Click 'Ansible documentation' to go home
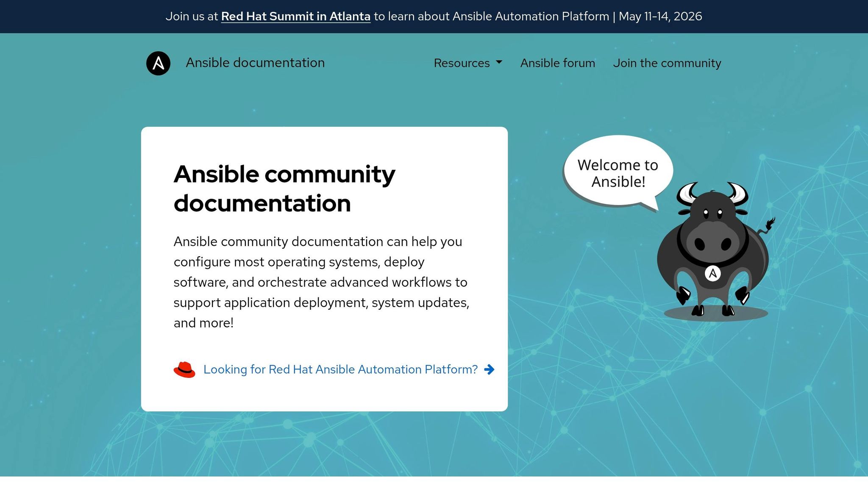The width and height of the screenshot is (868, 488). (255, 62)
